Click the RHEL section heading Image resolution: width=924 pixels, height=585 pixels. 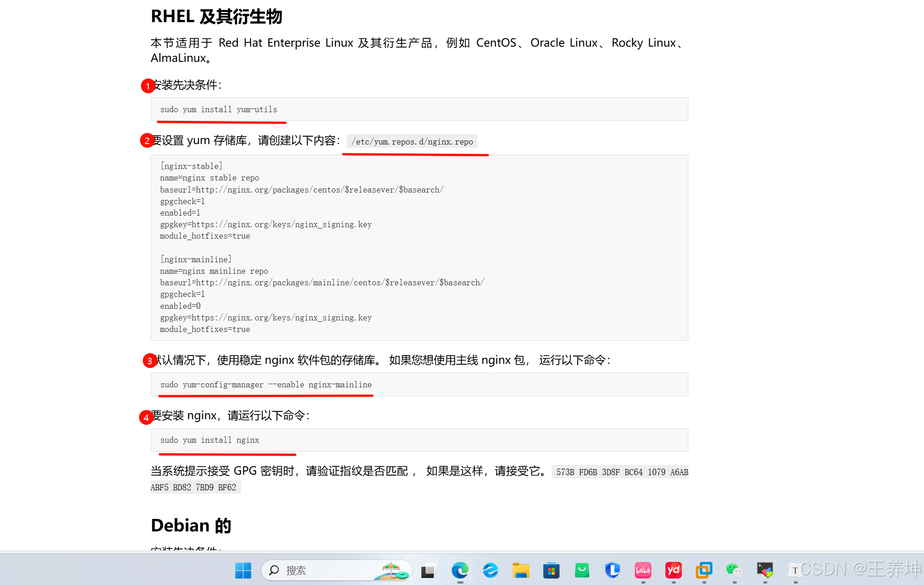coord(216,17)
